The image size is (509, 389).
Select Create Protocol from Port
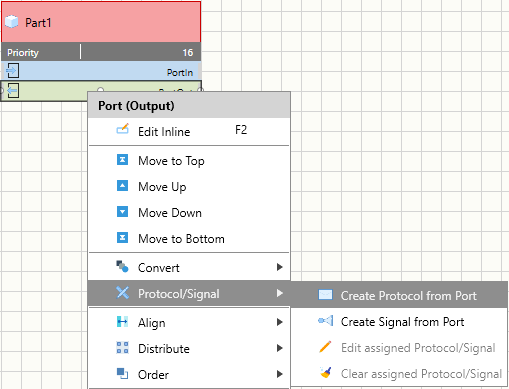(x=399, y=295)
